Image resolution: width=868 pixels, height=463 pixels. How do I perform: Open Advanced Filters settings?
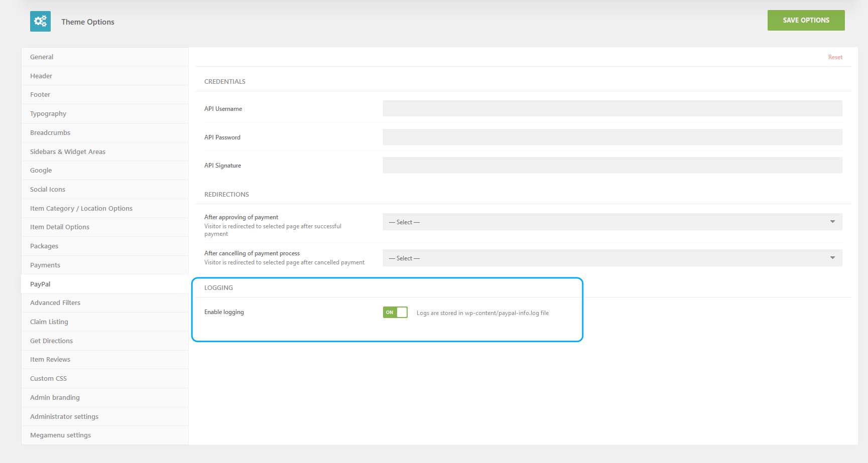104,303
